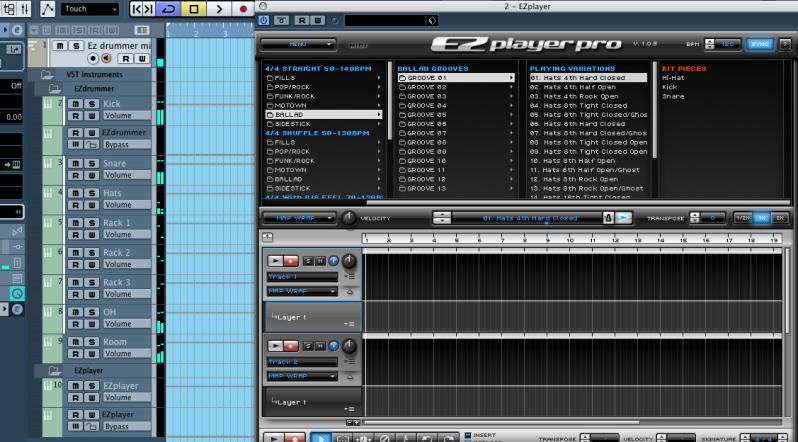798x442 pixels.
Task: Select the mute (circle-slash) tool in EZplayer toolbar
Action: tap(385, 438)
